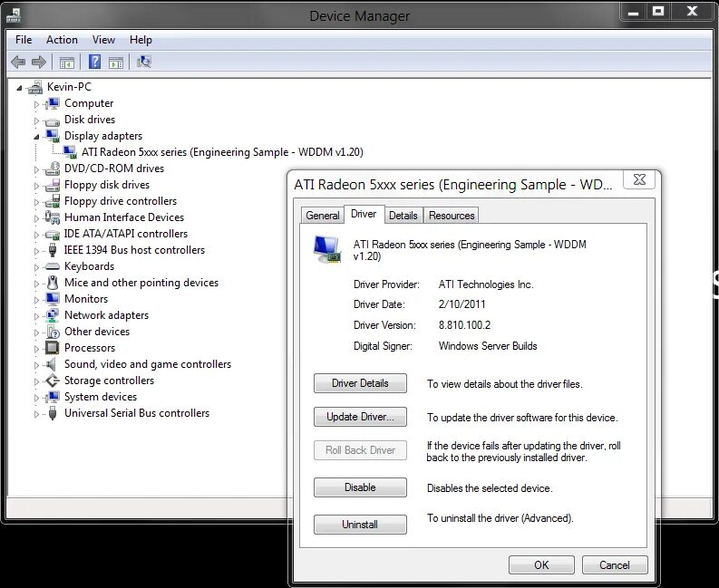Screen dimensions: 719x588
Task: Expand the Computer category
Action: 36,104
